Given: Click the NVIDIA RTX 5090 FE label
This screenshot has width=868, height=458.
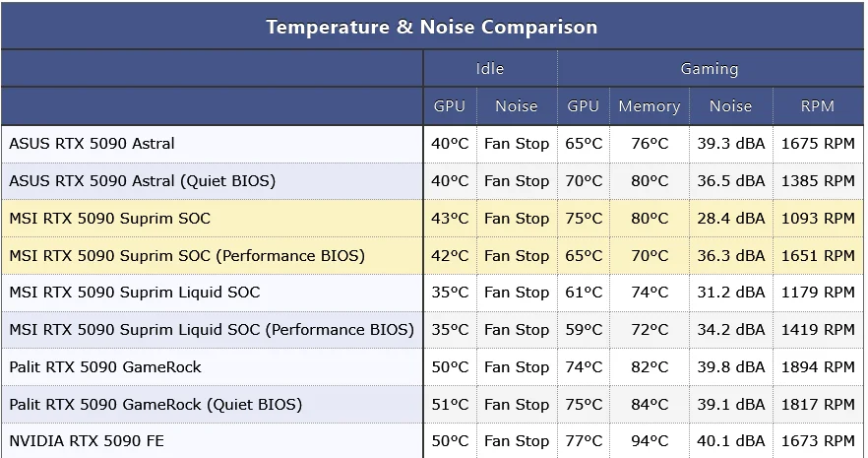Looking at the screenshot, I should click(x=87, y=441).
